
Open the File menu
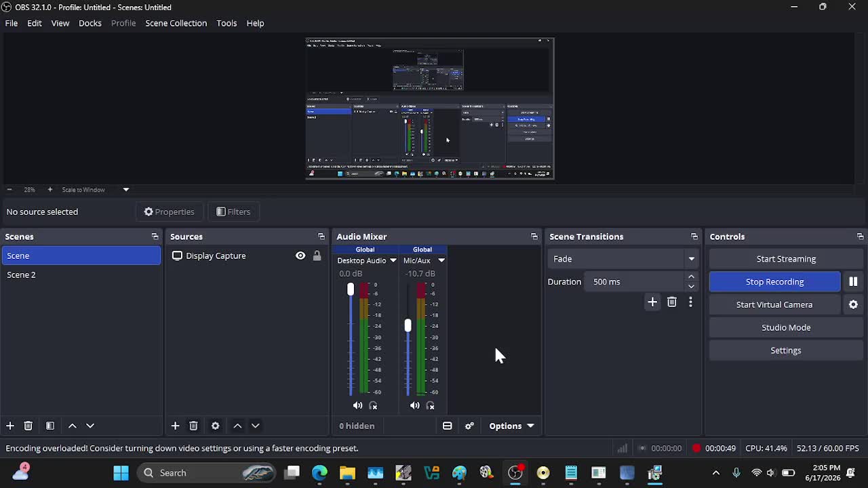click(12, 23)
